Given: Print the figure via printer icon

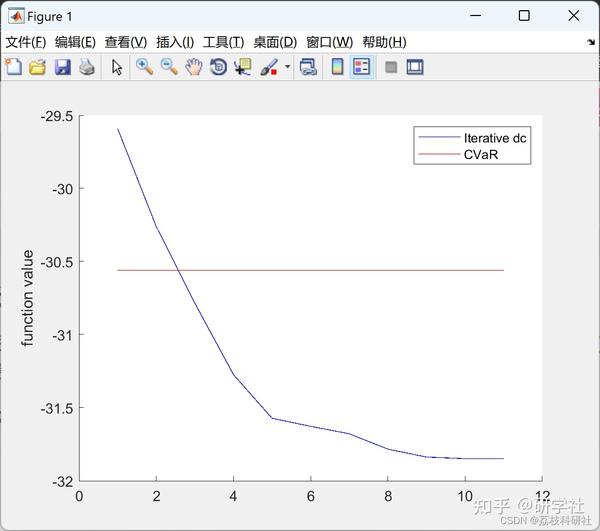Looking at the screenshot, I should click(87, 67).
